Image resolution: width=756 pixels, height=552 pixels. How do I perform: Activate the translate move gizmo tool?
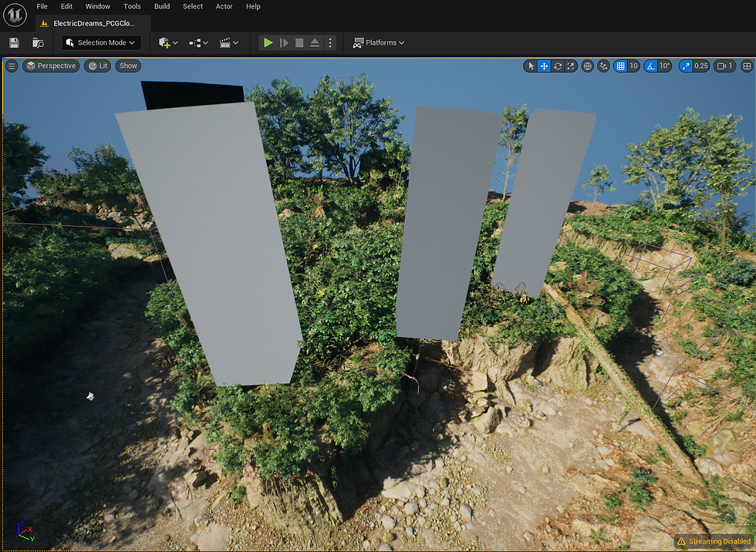[544, 66]
